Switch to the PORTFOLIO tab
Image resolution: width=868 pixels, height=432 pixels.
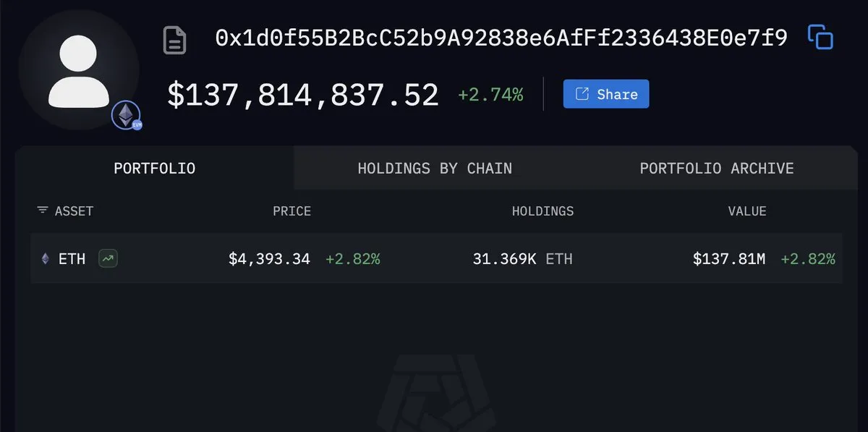click(155, 168)
